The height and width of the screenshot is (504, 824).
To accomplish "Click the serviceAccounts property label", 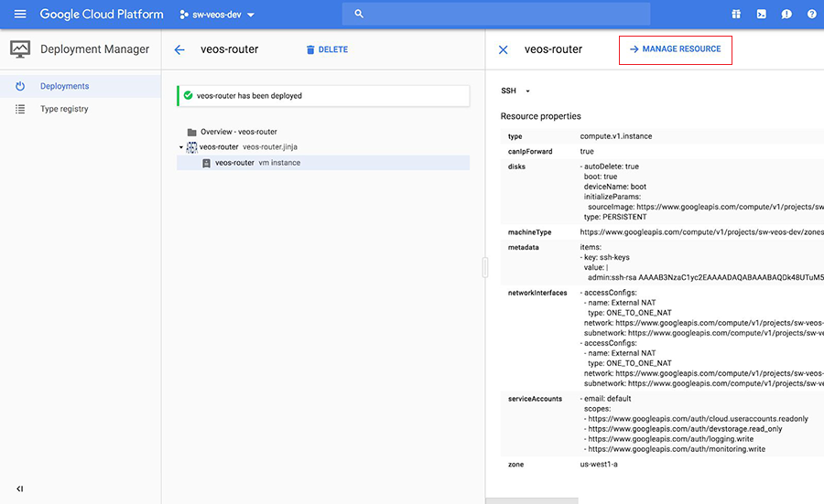I will coord(535,399).
